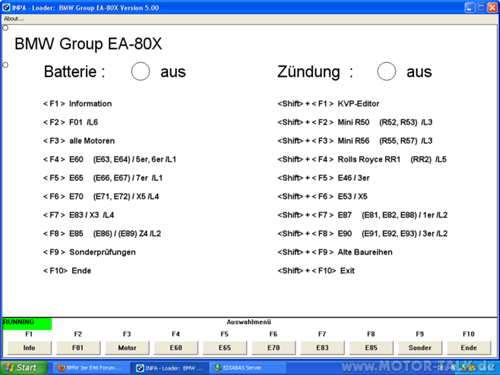Select the E60 button under F4
This screenshot has width=500, height=375.
(176, 348)
